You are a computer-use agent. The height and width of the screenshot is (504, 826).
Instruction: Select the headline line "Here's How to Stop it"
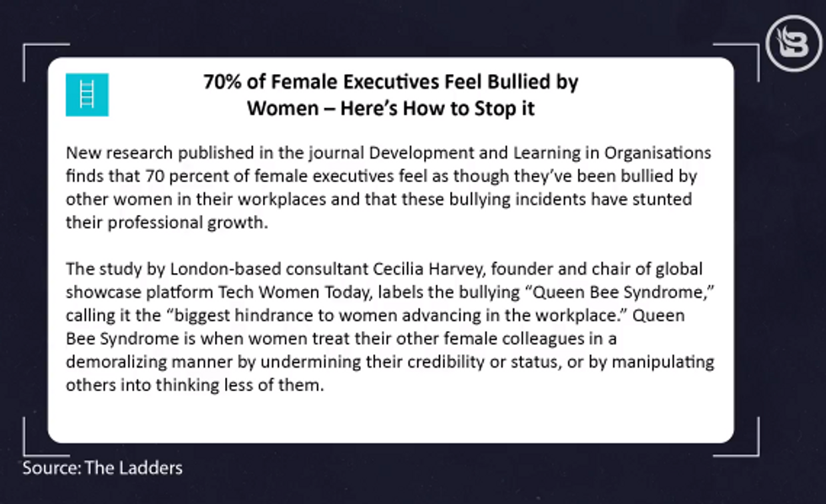(x=437, y=109)
